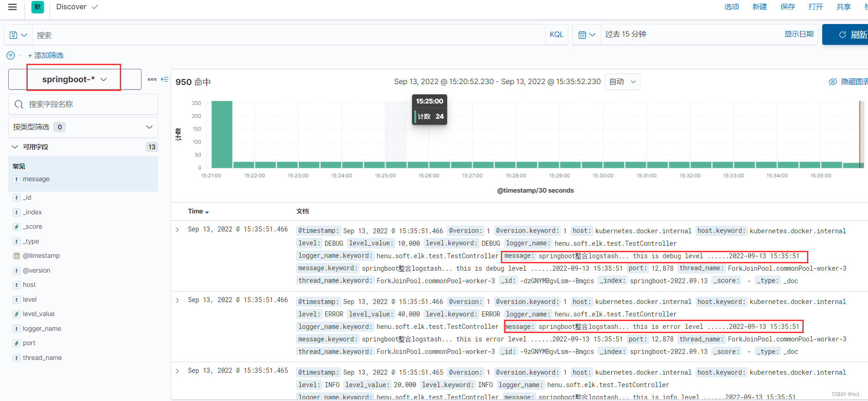
Task: Expand the filter by type dropdown
Action: [x=83, y=127]
